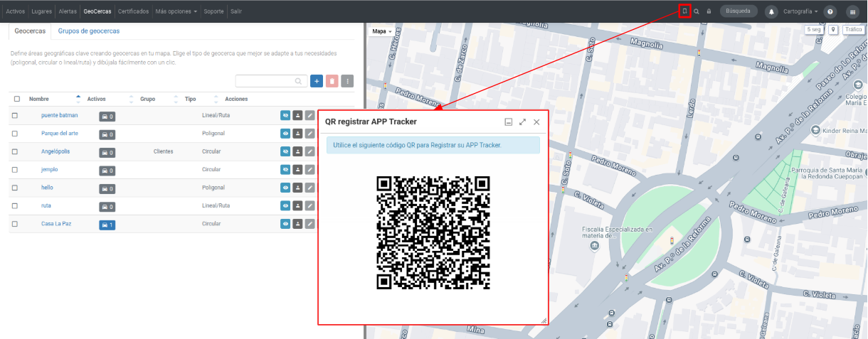Switch to Grupos de geocercas tab
The width and height of the screenshot is (868, 339).
tap(89, 31)
